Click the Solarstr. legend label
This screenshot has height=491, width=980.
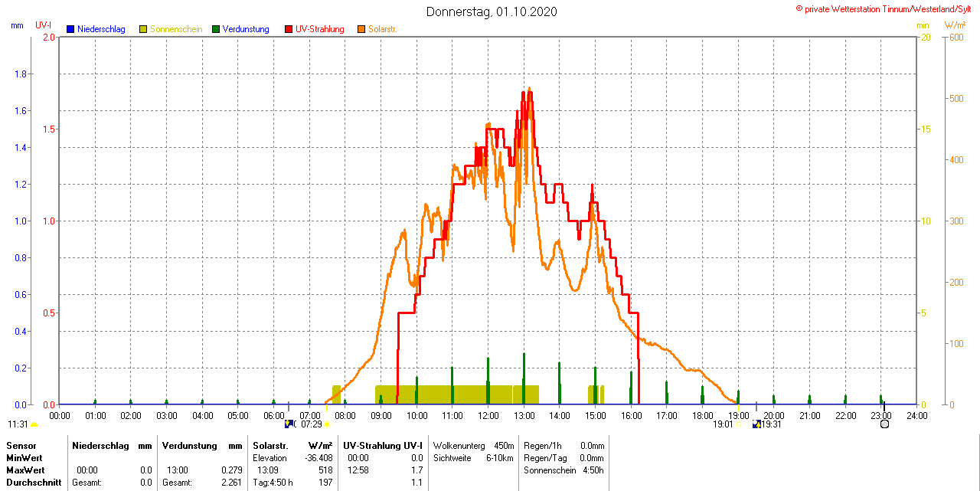click(x=383, y=29)
